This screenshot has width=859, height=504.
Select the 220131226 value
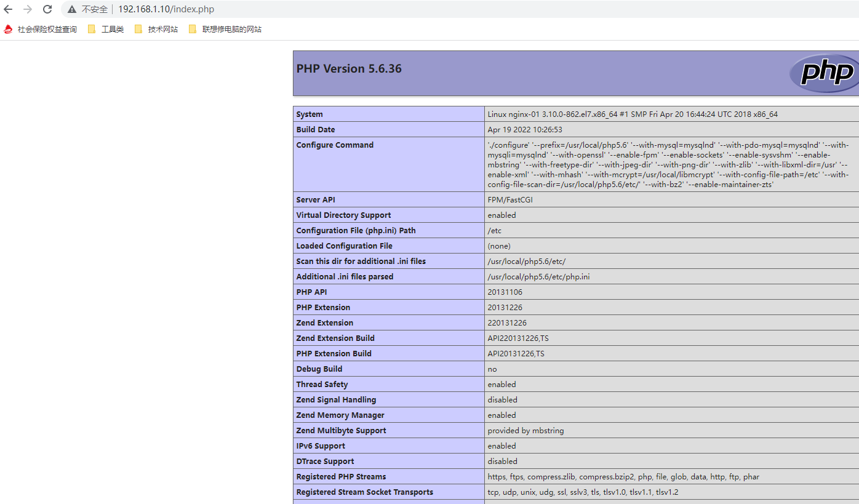507,323
